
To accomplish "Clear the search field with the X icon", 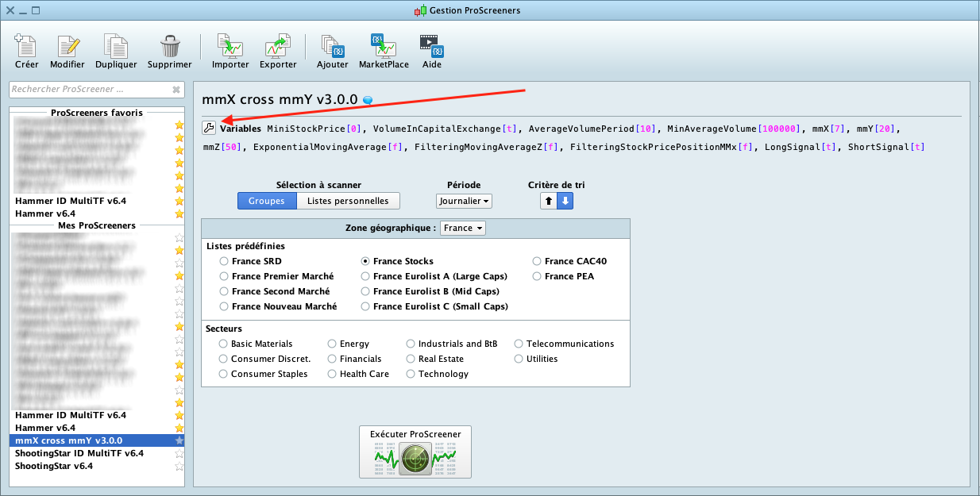I will [176, 90].
